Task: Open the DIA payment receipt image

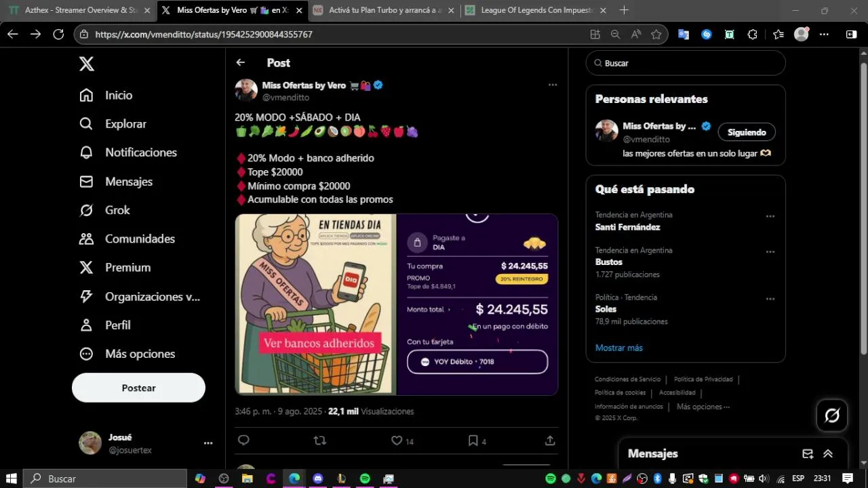Action: (477, 304)
